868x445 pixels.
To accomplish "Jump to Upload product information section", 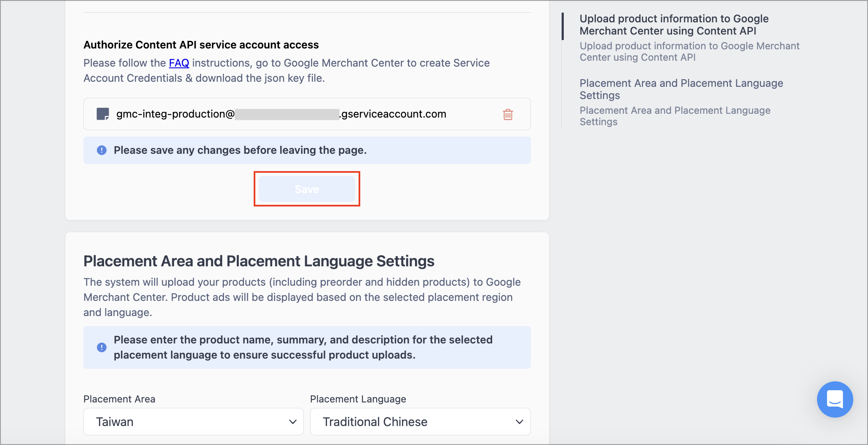I will pos(674,25).
